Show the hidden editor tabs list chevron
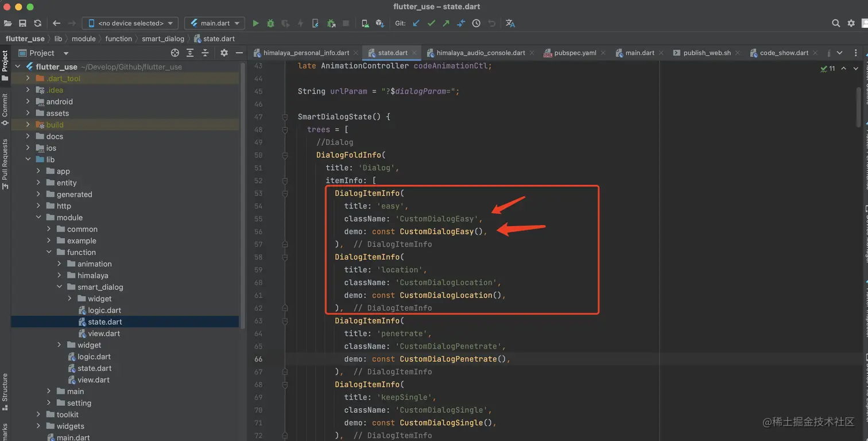The width and height of the screenshot is (868, 441). pos(839,53)
